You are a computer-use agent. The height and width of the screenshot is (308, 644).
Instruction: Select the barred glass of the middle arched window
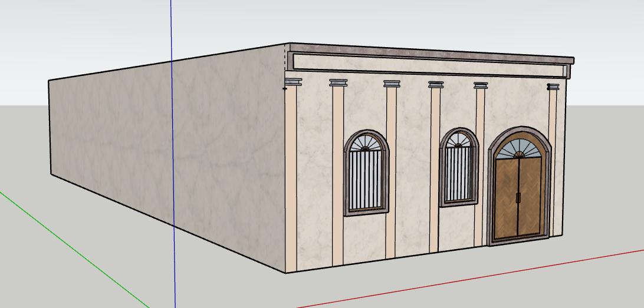(458, 174)
